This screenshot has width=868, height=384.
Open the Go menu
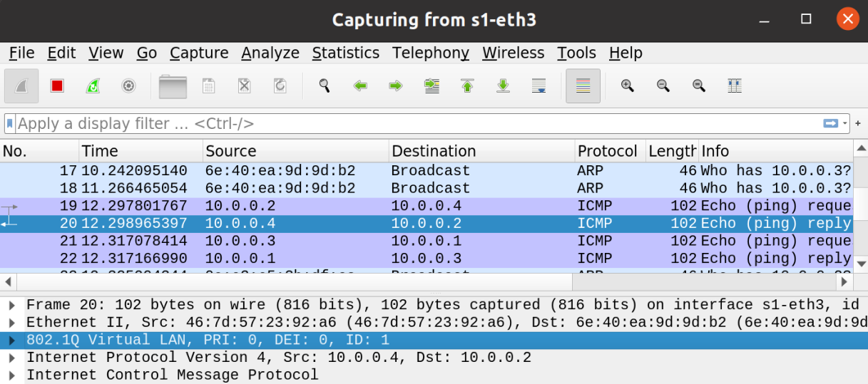[x=146, y=53]
